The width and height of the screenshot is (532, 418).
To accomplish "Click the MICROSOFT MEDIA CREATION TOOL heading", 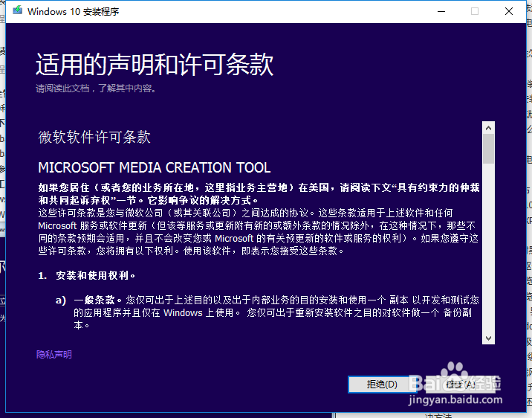I will [155, 167].
